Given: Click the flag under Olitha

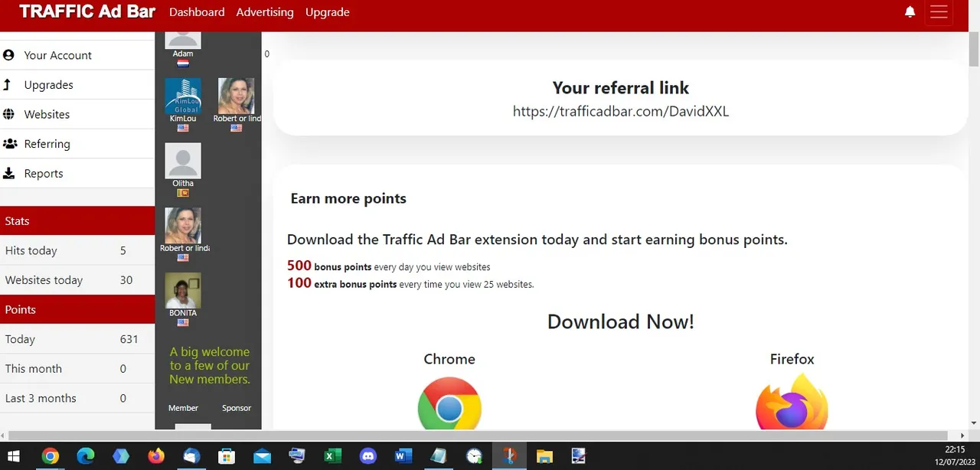Looking at the screenshot, I should (x=183, y=193).
